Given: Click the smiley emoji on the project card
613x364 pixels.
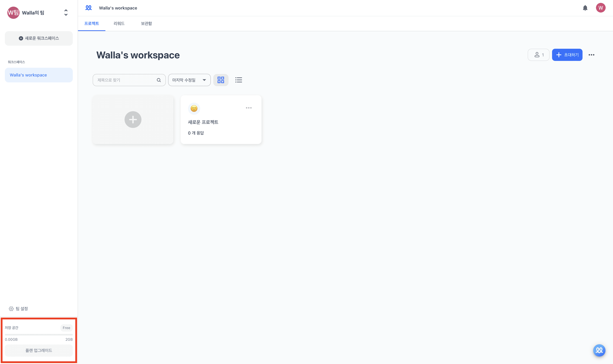Looking at the screenshot, I should 194,108.
